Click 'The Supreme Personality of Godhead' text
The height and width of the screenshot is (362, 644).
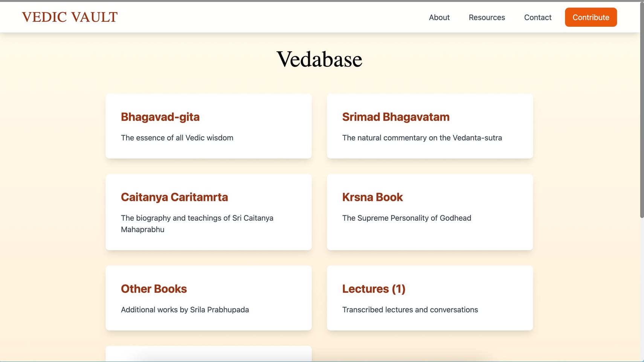pyautogui.click(x=406, y=218)
